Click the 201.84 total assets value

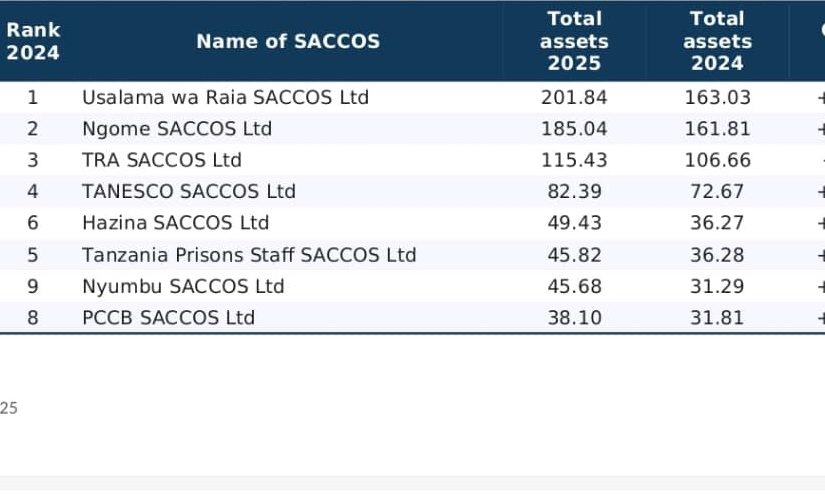point(574,97)
